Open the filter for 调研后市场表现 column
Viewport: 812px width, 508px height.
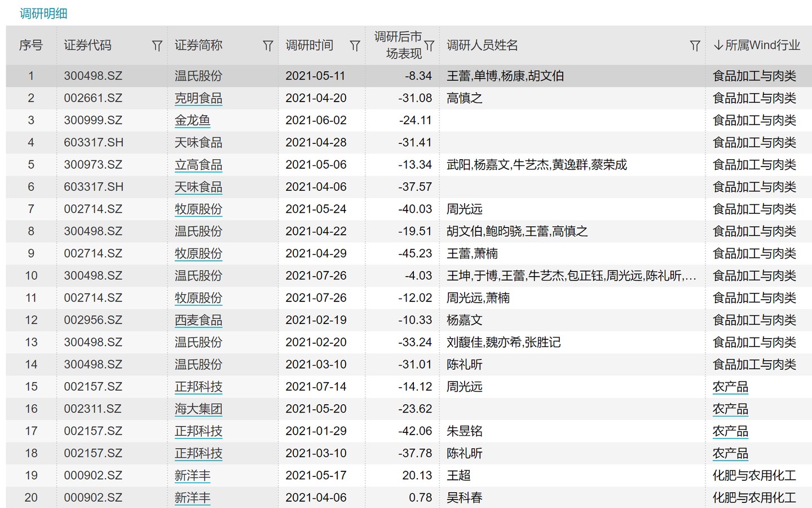[429, 46]
